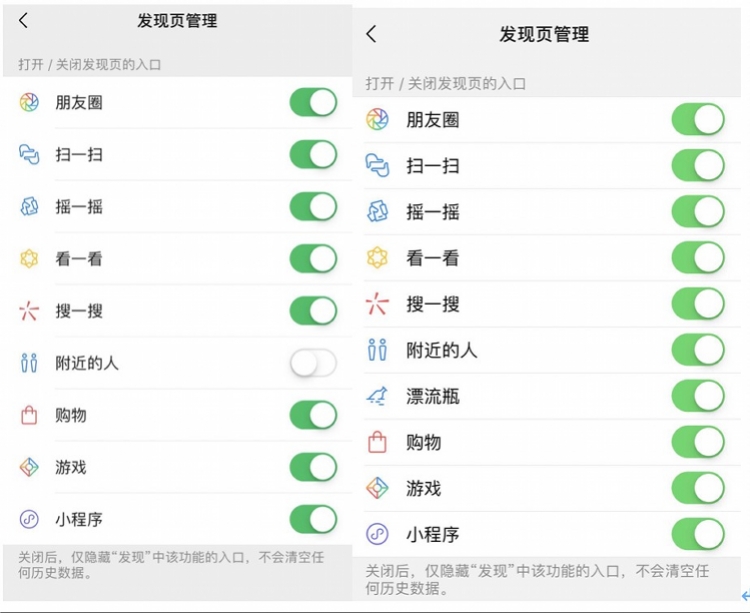
Task: Tap the 朋友圈 icon in left panel
Action: coord(29,102)
